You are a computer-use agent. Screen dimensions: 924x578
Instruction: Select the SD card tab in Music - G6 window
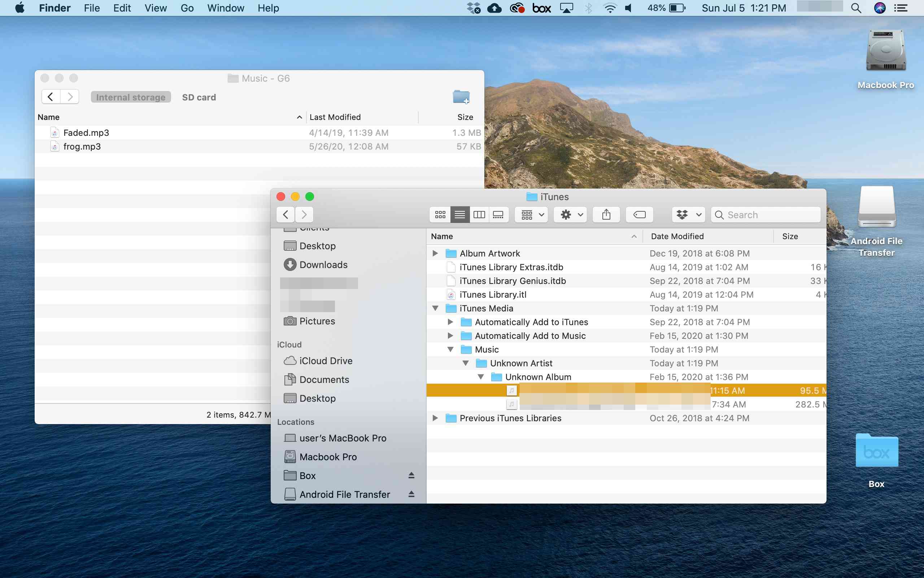pyautogui.click(x=199, y=98)
